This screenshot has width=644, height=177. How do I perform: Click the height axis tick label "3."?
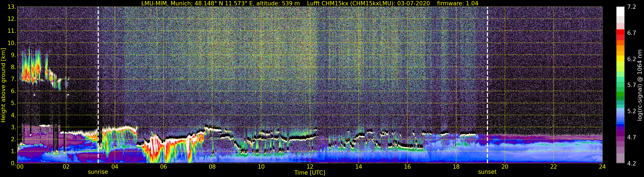(x=13, y=127)
